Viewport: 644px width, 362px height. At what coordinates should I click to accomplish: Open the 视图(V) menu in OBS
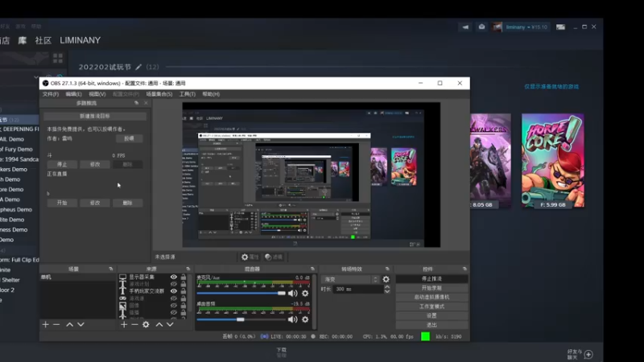point(97,94)
